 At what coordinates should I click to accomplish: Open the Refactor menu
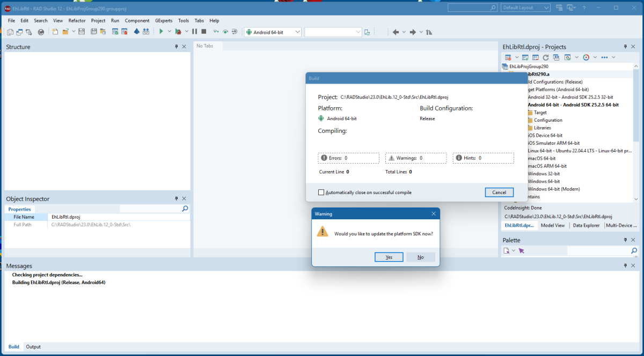point(77,20)
